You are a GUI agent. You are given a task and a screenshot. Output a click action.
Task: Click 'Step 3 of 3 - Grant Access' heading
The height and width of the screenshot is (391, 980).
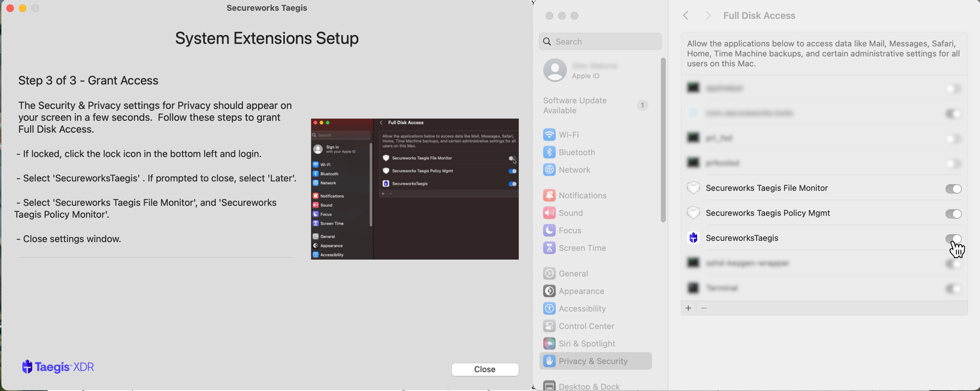click(88, 81)
